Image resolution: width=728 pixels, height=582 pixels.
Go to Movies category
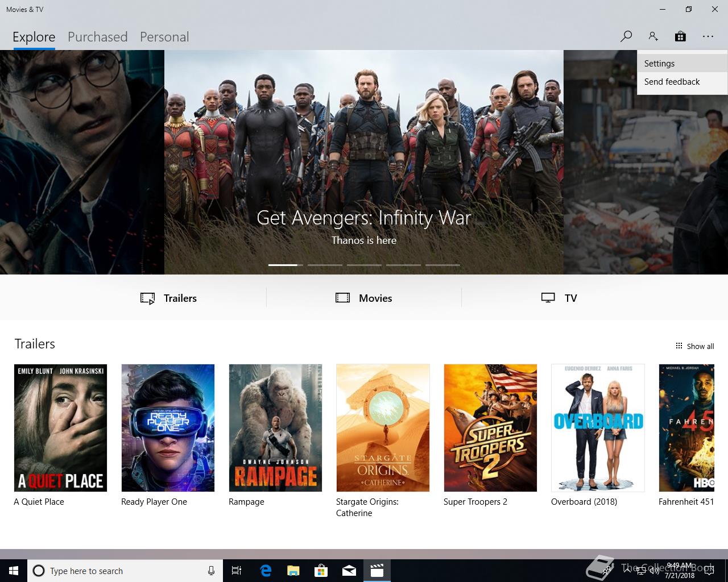[x=364, y=298]
